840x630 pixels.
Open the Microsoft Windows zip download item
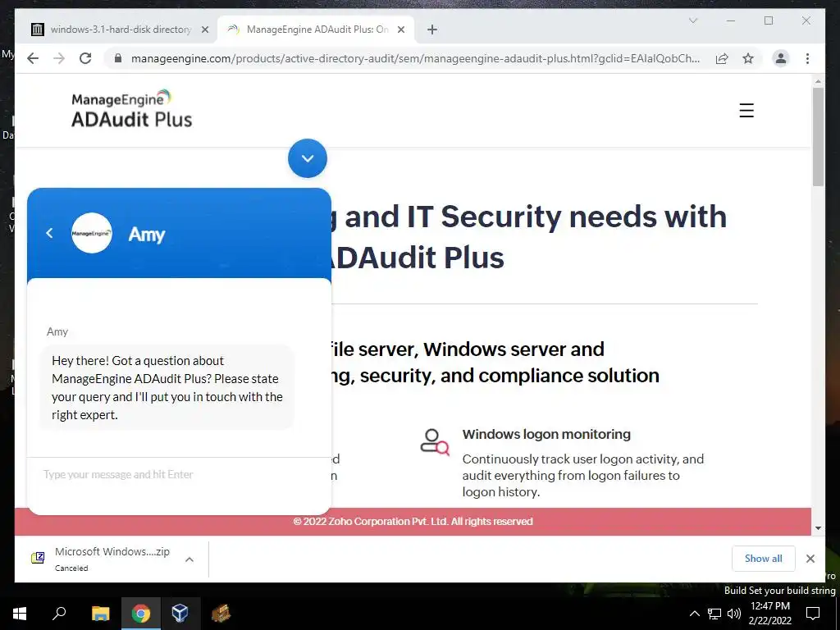pos(112,559)
